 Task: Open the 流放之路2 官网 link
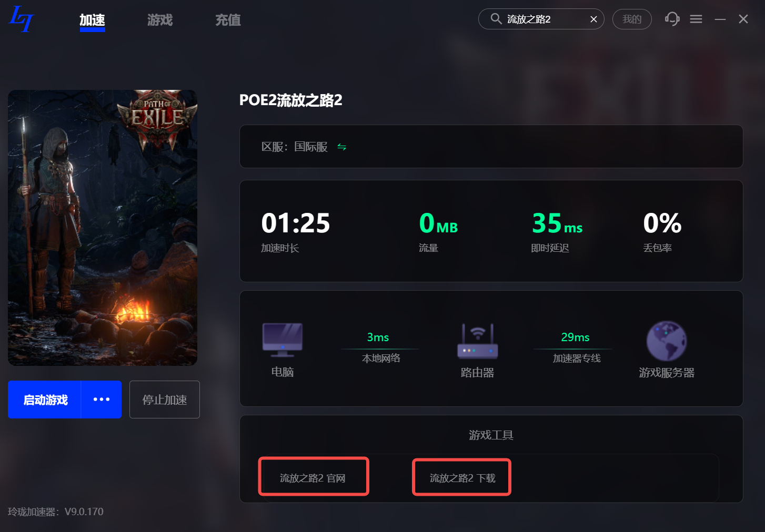(314, 477)
